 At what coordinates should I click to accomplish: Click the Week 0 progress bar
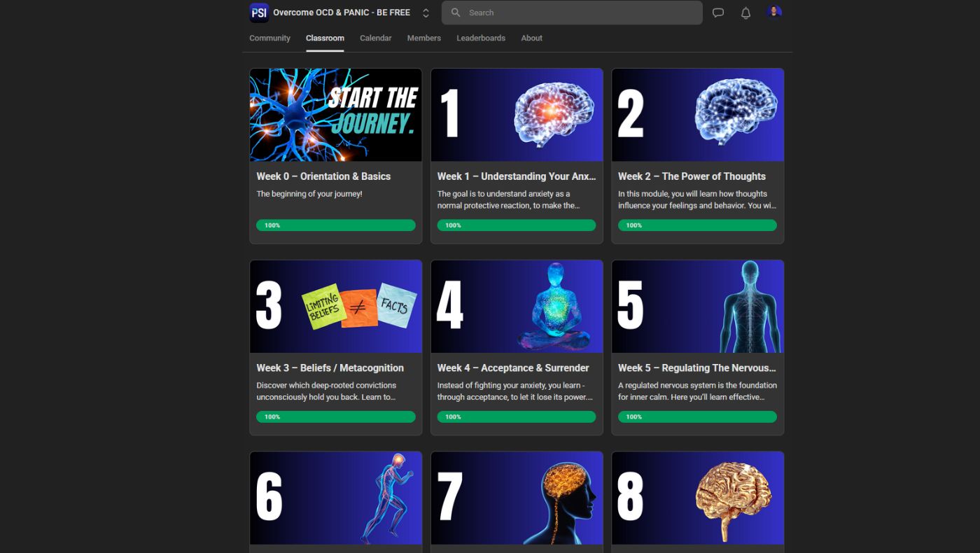pyautogui.click(x=336, y=225)
